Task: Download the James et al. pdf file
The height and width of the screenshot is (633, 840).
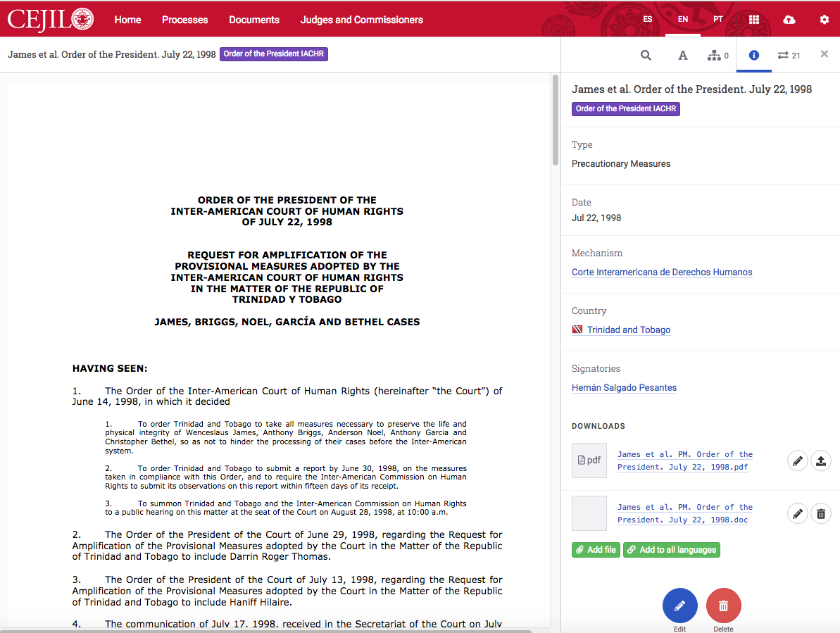Action: pyautogui.click(x=684, y=460)
